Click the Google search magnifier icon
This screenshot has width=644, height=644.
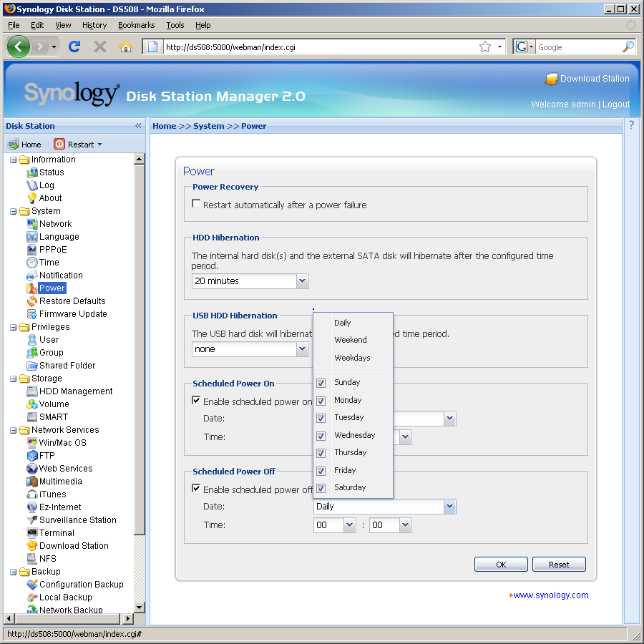628,47
